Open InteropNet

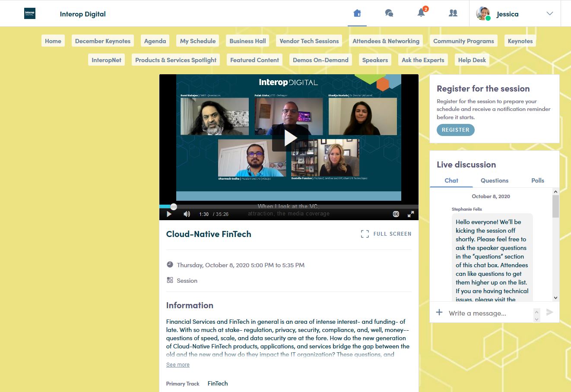tap(107, 60)
